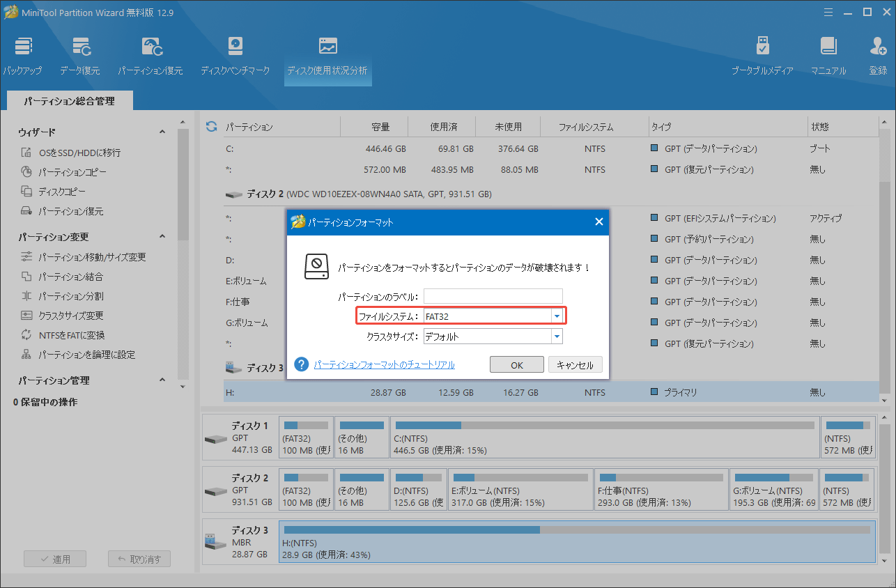Choose Split Partition (パーティション分割)
Screen dimensions: 896x588
tap(61, 296)
